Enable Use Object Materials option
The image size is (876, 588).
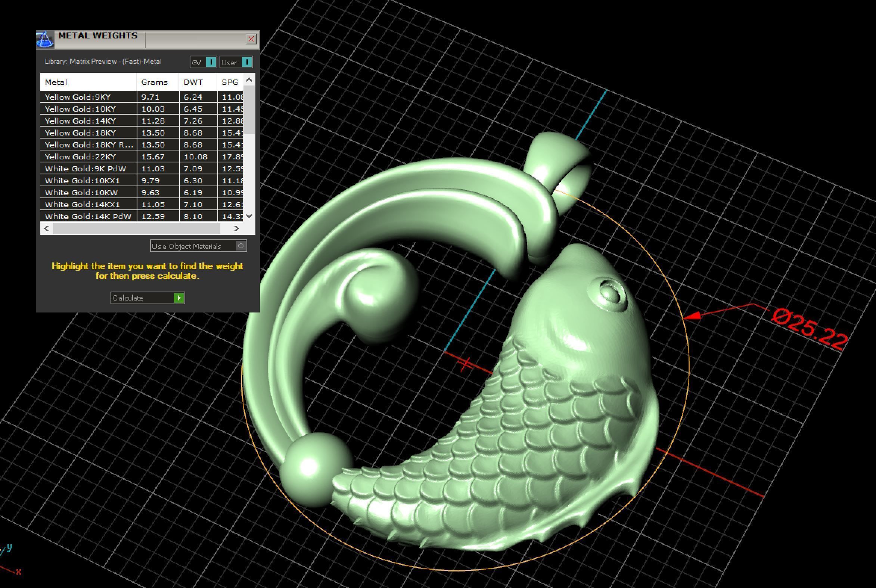241,246
